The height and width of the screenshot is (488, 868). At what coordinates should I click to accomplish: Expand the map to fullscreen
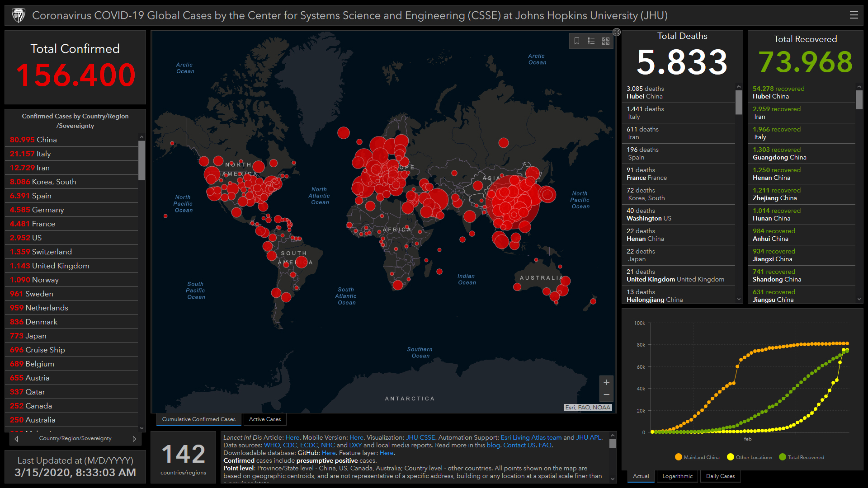click(617, 32)
